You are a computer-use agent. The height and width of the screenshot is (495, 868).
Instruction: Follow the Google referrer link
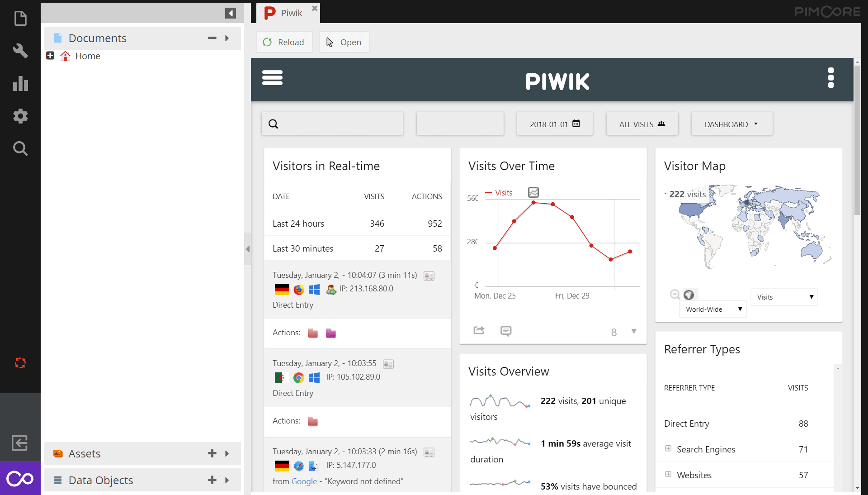coord(304,481)
